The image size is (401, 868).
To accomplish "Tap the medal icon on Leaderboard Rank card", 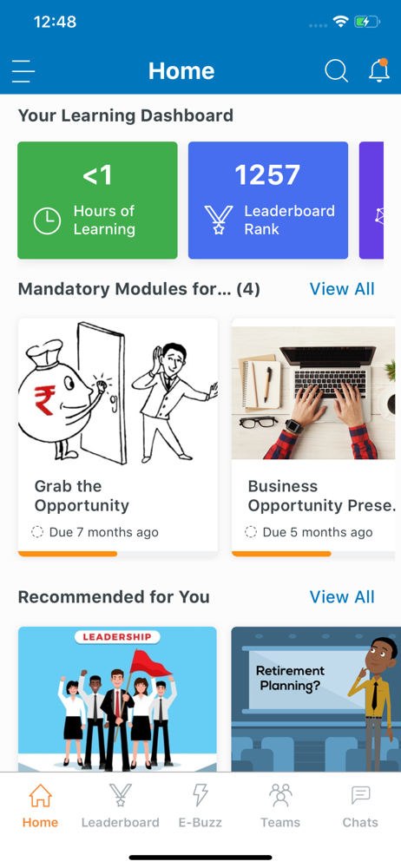I will pyautogui.click(x=218, y=220).
